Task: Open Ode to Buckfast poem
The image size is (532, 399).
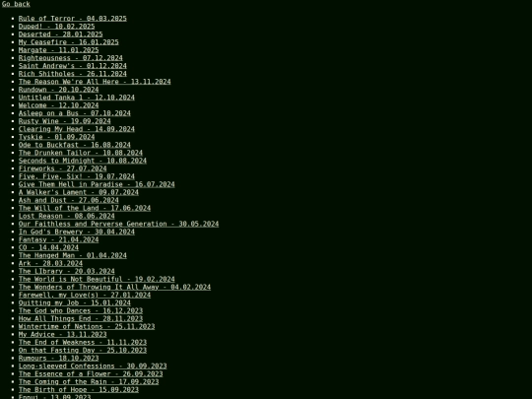Action: (x=75, y=145)
